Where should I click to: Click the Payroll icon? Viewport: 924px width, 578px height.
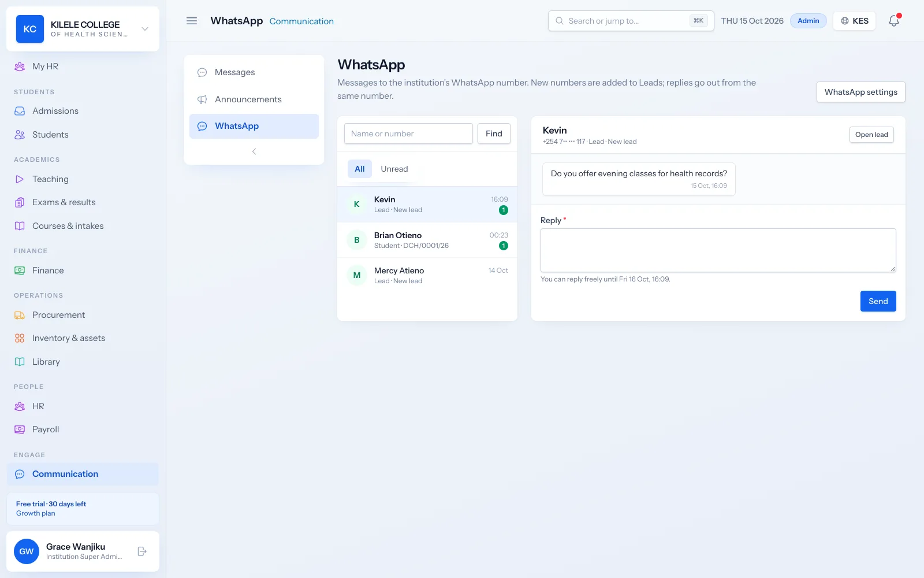tap(20, 429)
